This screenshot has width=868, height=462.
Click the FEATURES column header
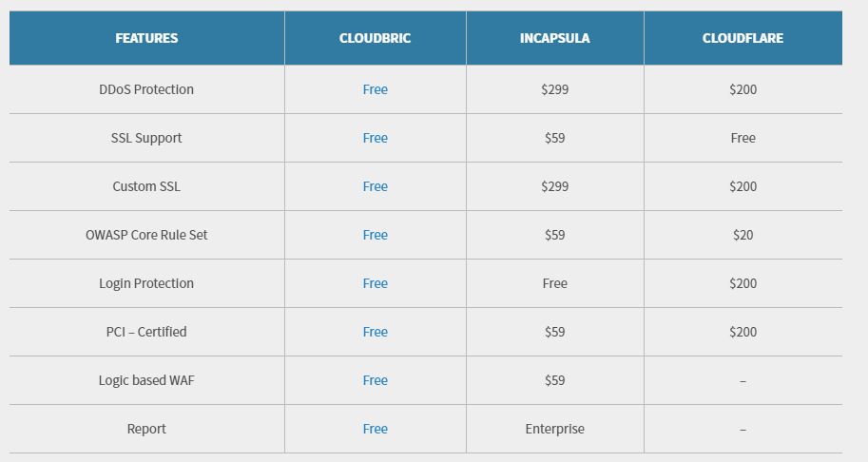(x=146, y=38)
